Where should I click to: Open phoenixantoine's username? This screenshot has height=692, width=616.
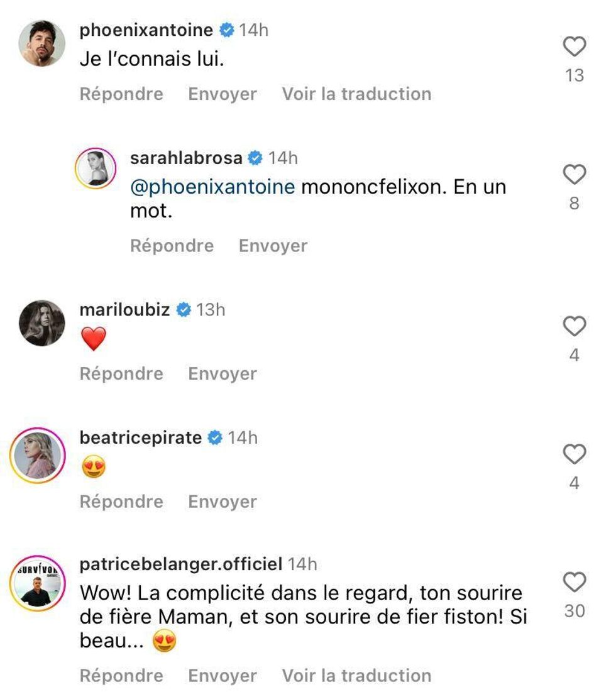tap(146, 29)
